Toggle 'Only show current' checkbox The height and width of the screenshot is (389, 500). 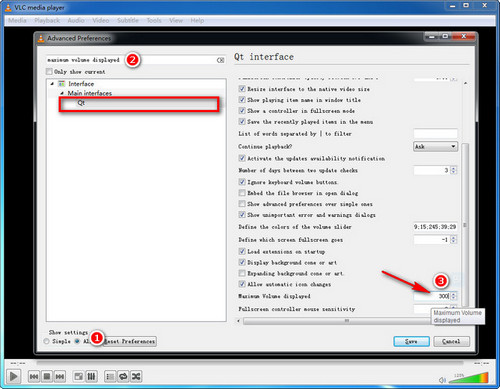pos(49,71)
